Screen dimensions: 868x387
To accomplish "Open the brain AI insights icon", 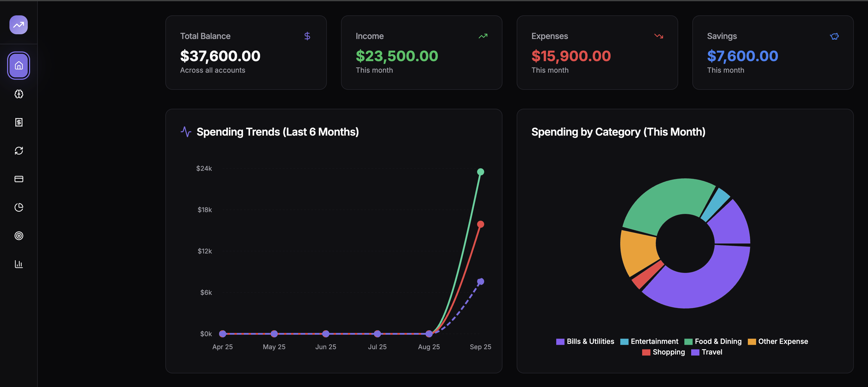I will [19, 94].
